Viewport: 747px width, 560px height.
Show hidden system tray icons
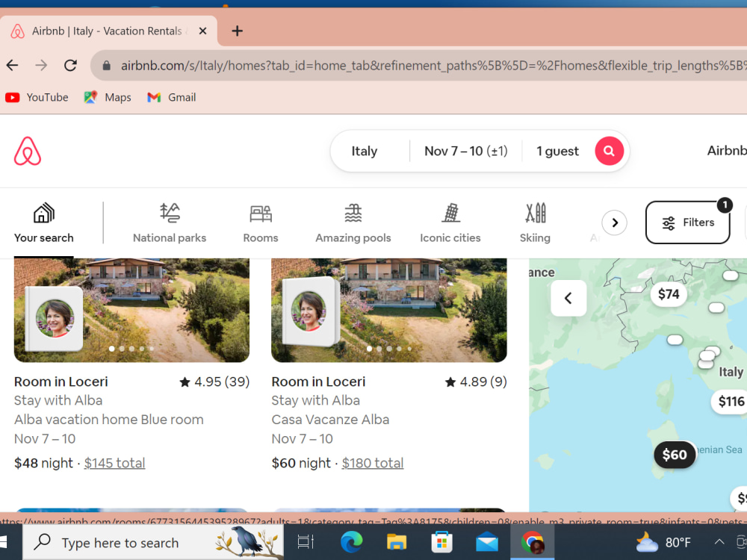coord(719,542)
